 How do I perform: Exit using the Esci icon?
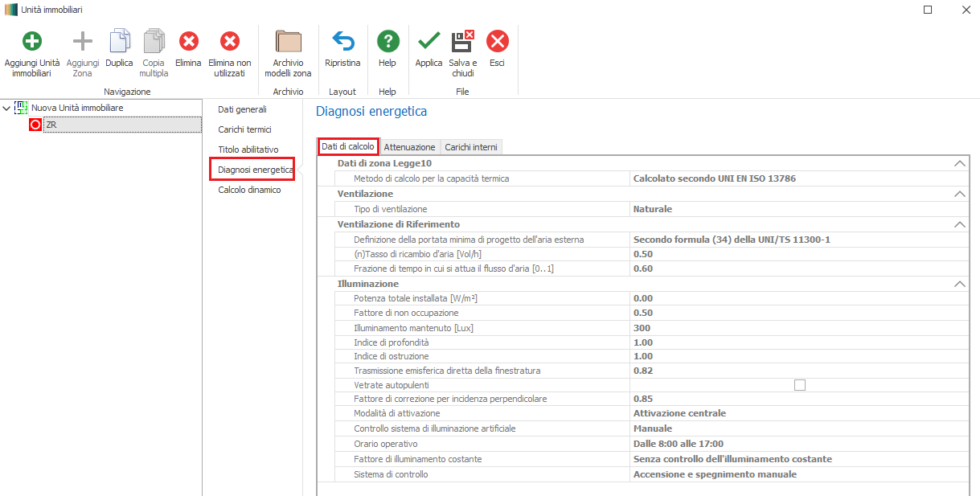pos(497,42)
